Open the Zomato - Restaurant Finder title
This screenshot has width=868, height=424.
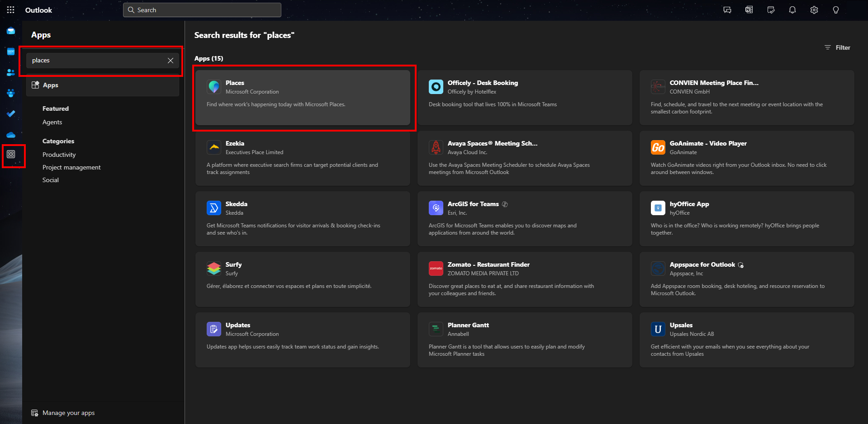489,264
